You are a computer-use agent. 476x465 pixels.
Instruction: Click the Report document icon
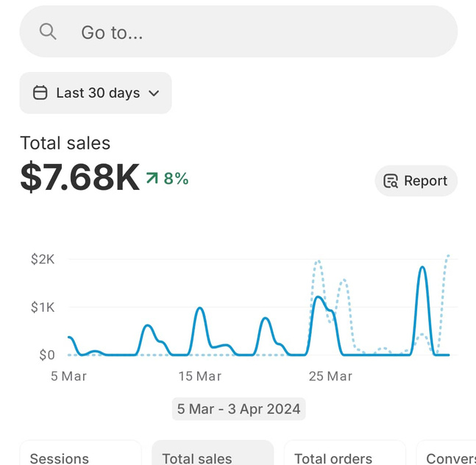pyautogui.click(x=391, y=181)
